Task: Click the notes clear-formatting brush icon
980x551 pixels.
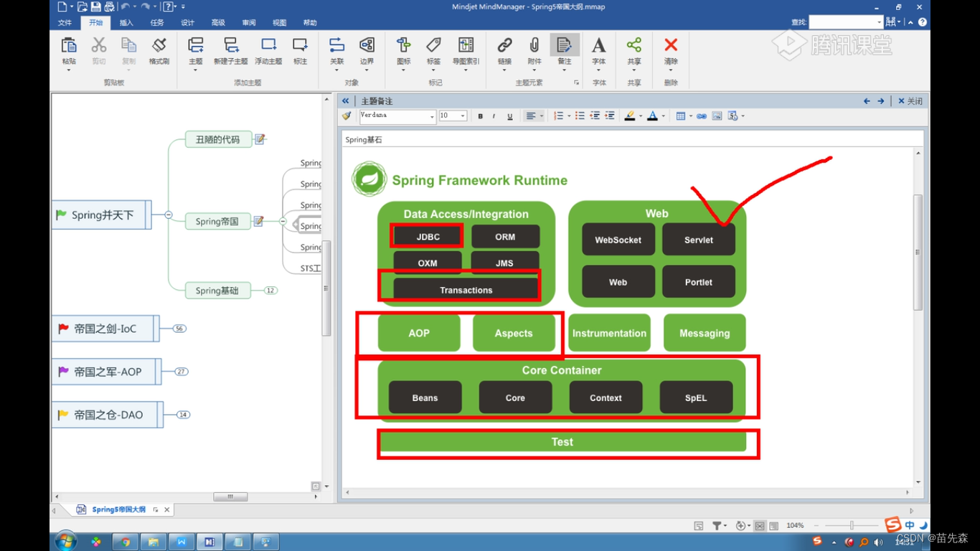Action: pyautogui.click(x=347, y=116)
